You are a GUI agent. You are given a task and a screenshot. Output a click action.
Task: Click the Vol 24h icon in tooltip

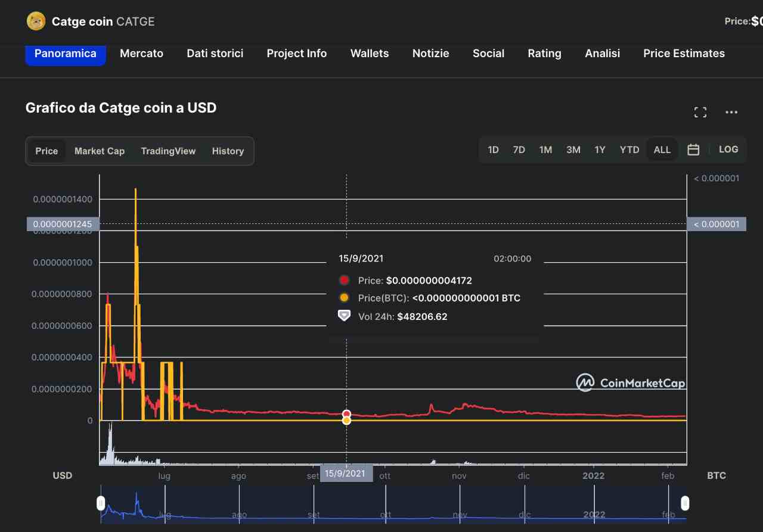(344, 316)
